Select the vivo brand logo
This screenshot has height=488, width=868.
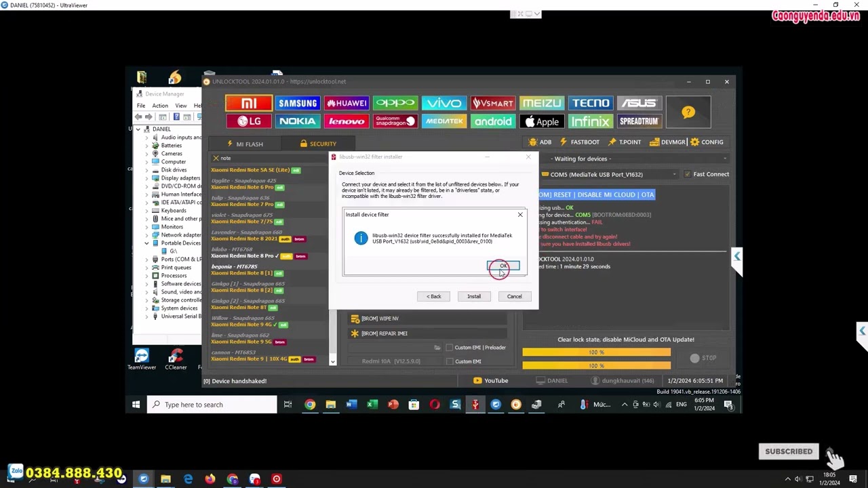tap(444, 103)
